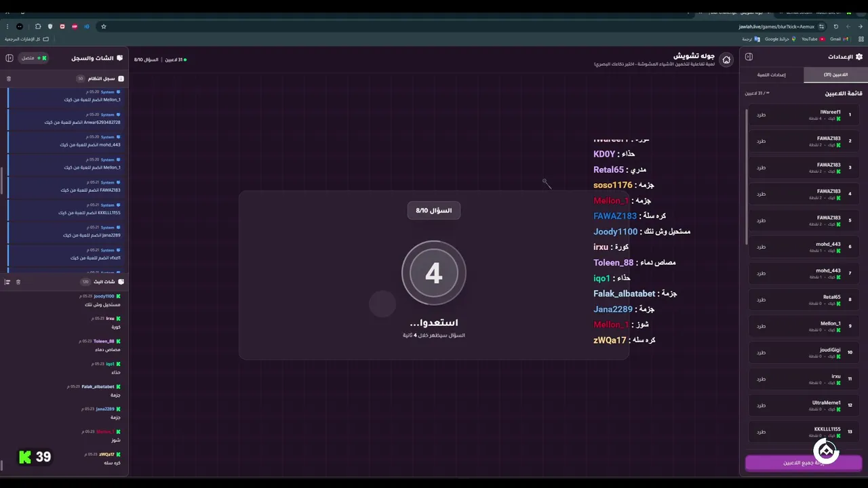The height and width of the screenshot is (488, 868).
Task: Open browser extensions puzzle icon
Action: pyautogui.click(x=38, y=26)
